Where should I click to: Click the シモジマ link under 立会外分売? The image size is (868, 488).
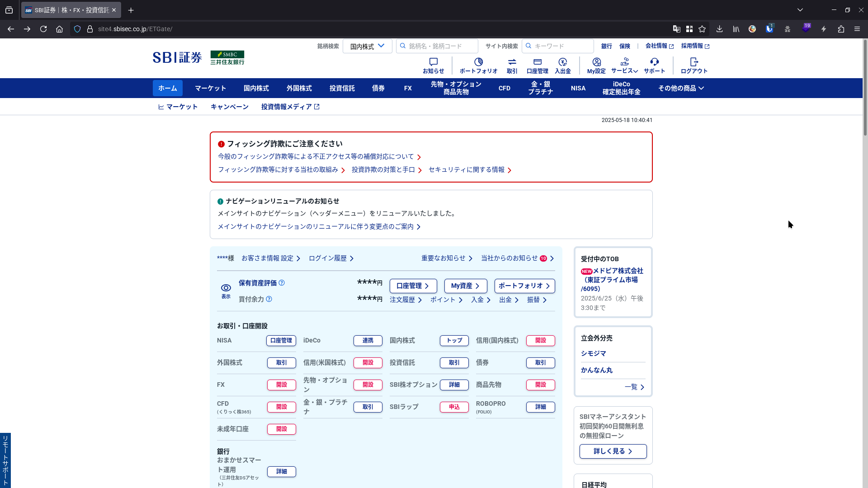594,353
